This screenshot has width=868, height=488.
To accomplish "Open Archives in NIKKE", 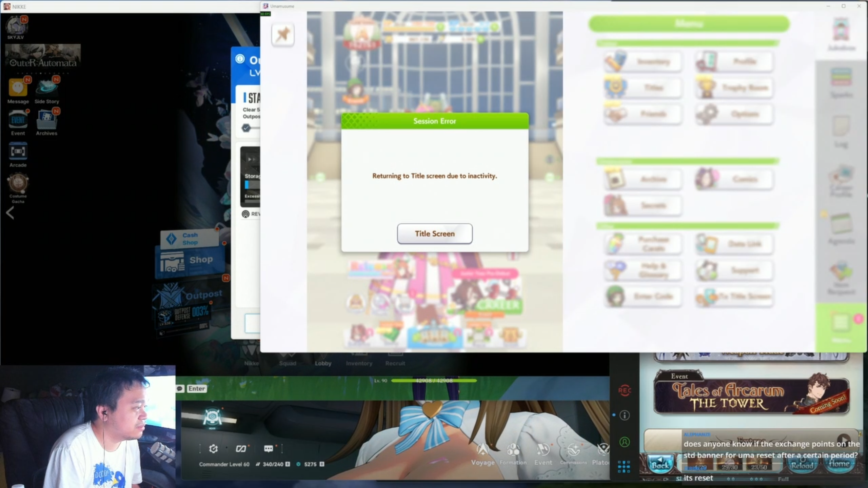I will 47,122.
